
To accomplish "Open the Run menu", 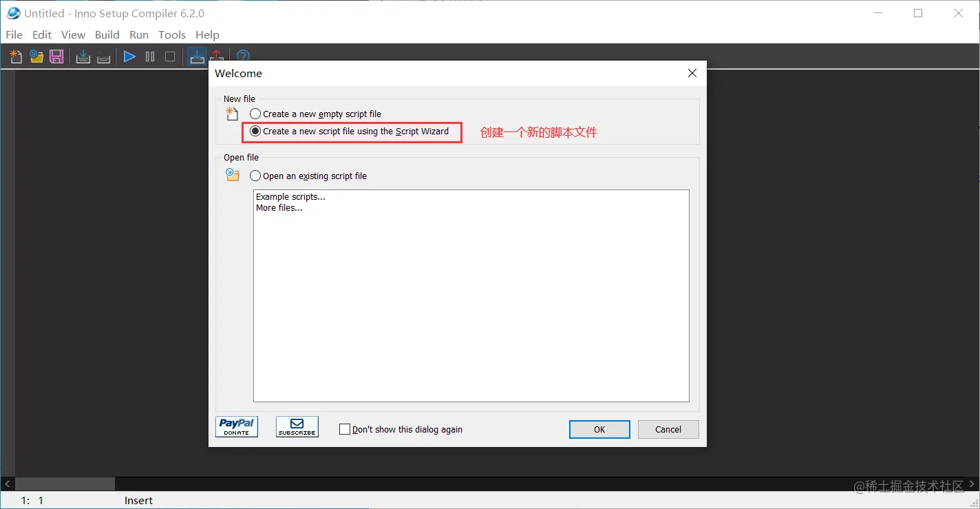I will pyautogui.click(x=139, y=34).
